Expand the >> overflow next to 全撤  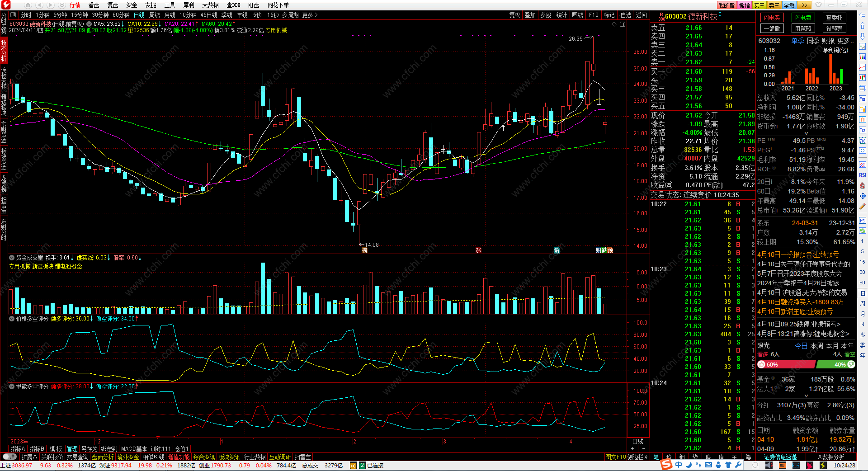(803, 5)
